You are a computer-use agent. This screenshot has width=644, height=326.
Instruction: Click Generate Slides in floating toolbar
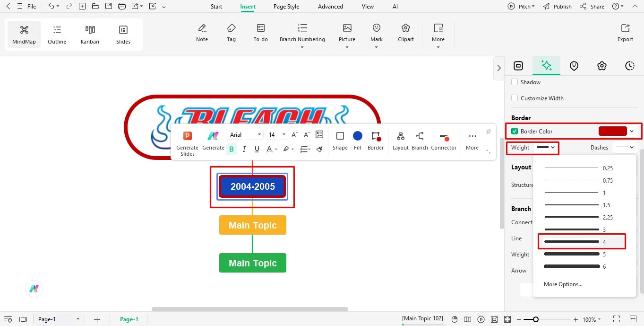click(x=188, y=142)
